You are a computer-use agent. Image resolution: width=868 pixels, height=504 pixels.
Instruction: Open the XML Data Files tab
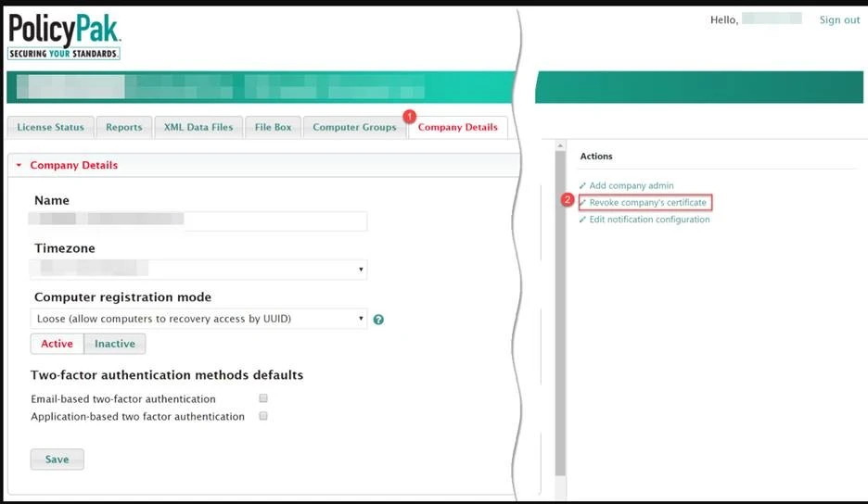pos(198,127)
